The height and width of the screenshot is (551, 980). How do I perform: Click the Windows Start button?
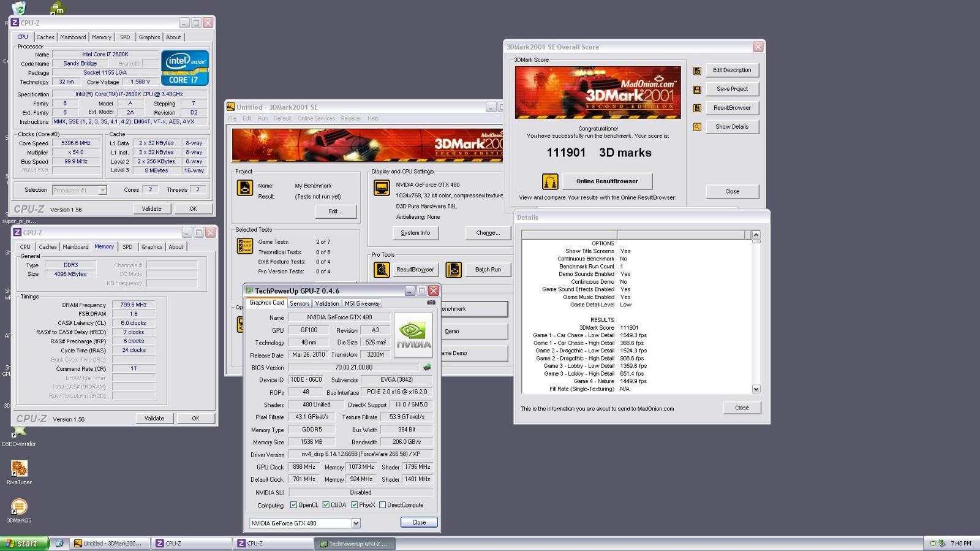(x=24, y=544)
